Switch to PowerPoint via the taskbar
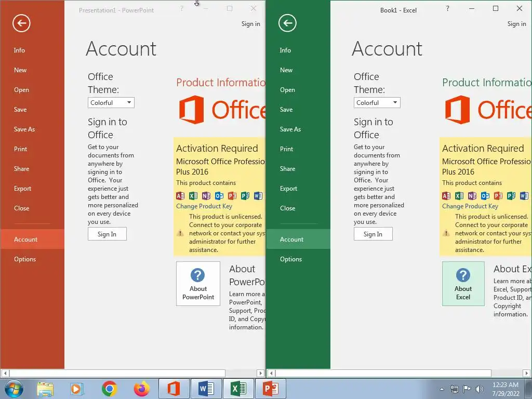The height and width of the screenshot is (399, 532). 270,389
